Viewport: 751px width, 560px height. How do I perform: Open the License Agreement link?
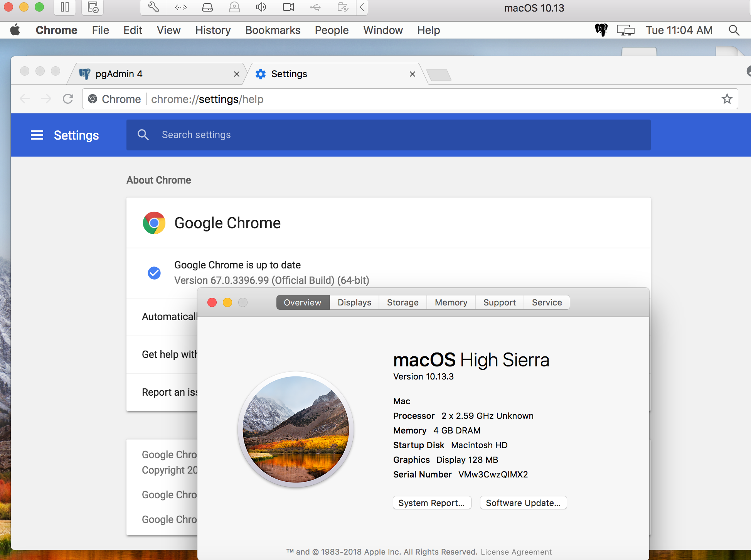coord(516,552)
